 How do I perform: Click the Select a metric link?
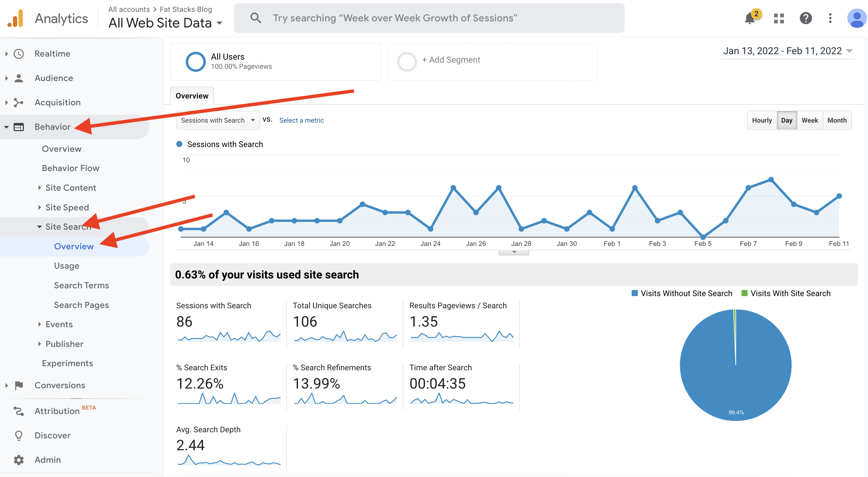pos(301,120)
